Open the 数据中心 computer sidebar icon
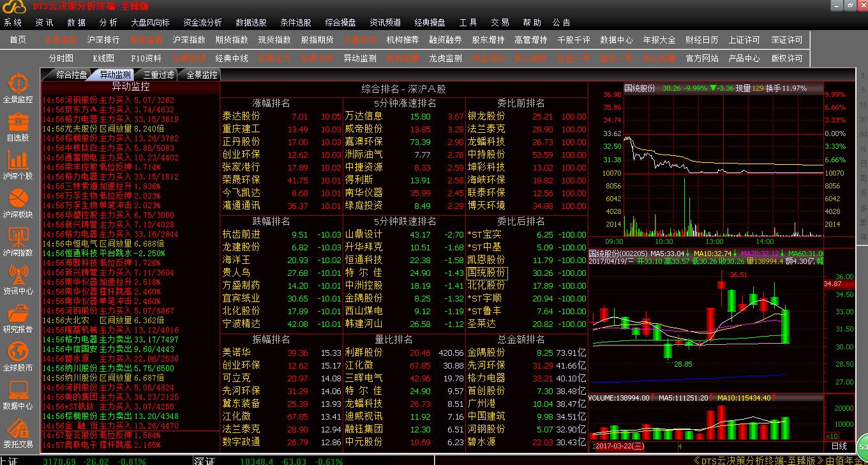This screenshot has height=465, width=868. pyautogui.click(x=18, y=395)
